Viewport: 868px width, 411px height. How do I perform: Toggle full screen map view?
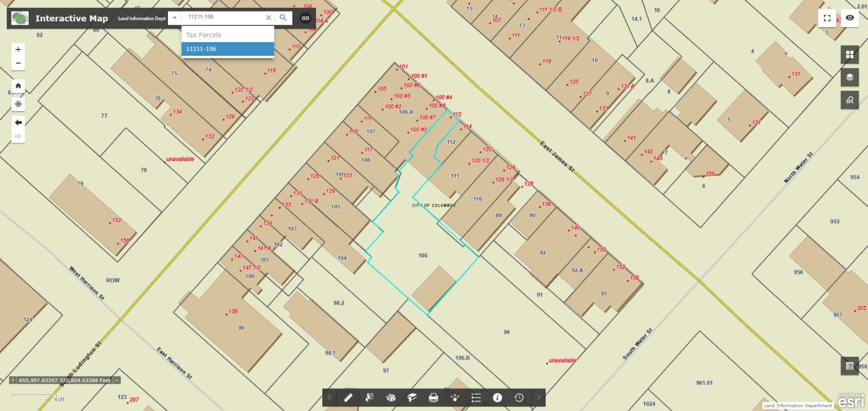pyautogui.click(x=827, y=18)
